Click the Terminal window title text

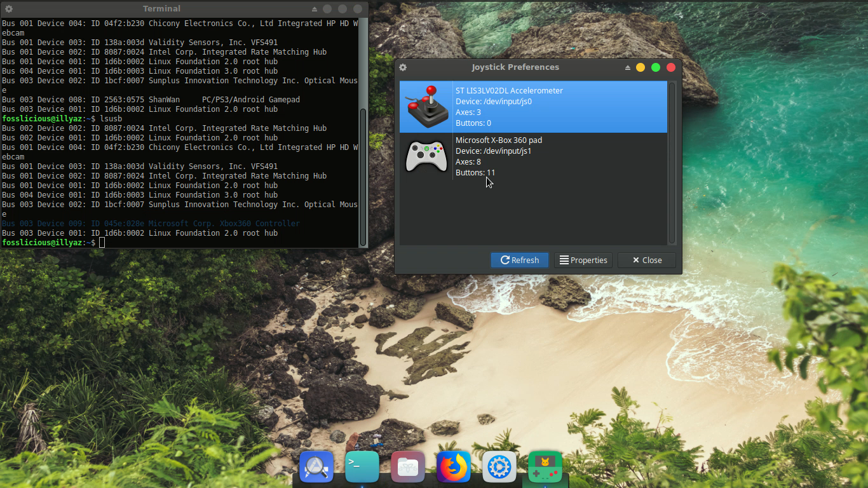click(x=161, y=9)
